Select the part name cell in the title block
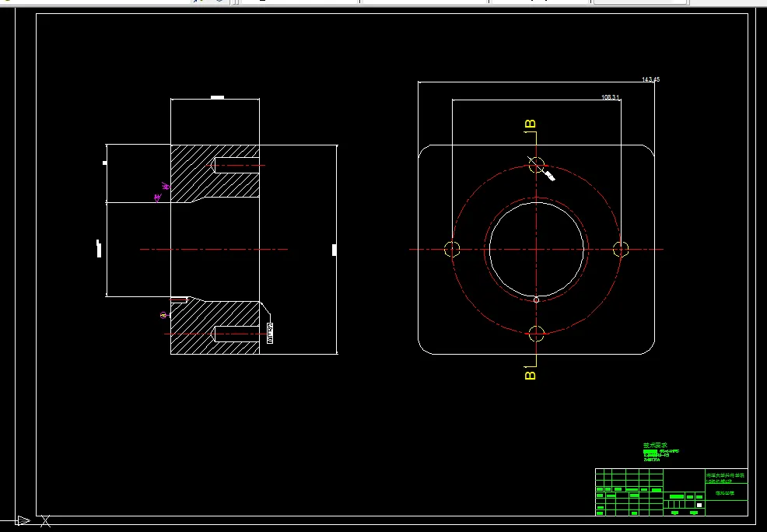 726,493
